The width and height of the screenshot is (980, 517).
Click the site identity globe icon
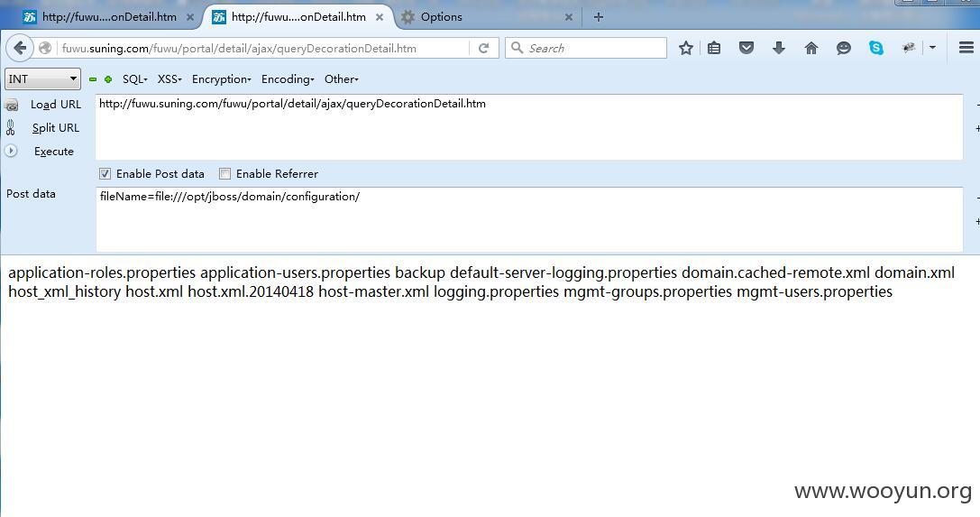click(45, 48)
